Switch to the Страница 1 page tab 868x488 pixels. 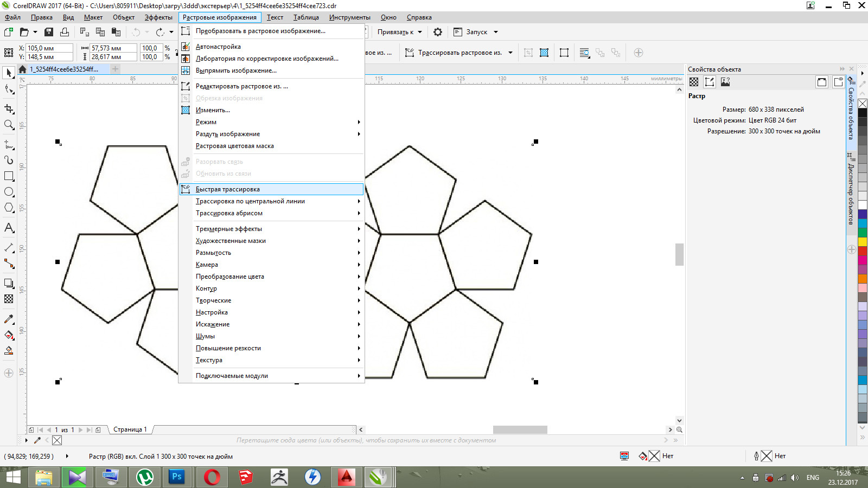click(x=130, y=429)
